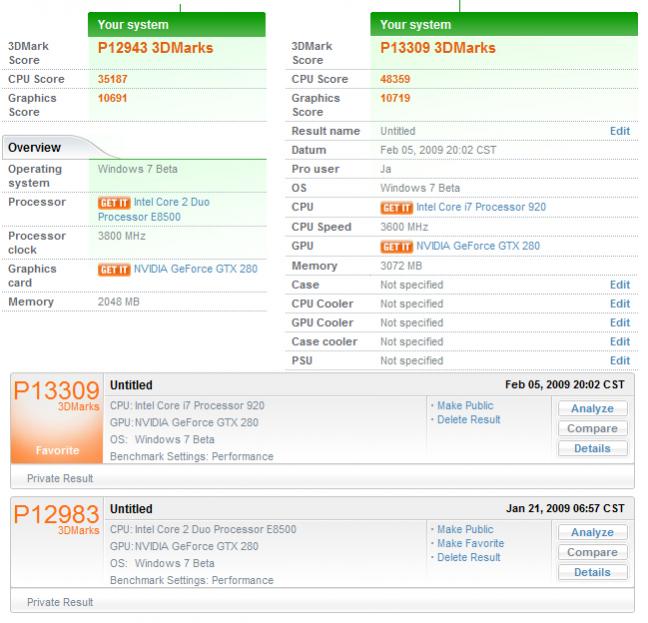The image size is (648, 623).
Task: Click the 3800 MHz processor clock value
Action: pos(122,236)
